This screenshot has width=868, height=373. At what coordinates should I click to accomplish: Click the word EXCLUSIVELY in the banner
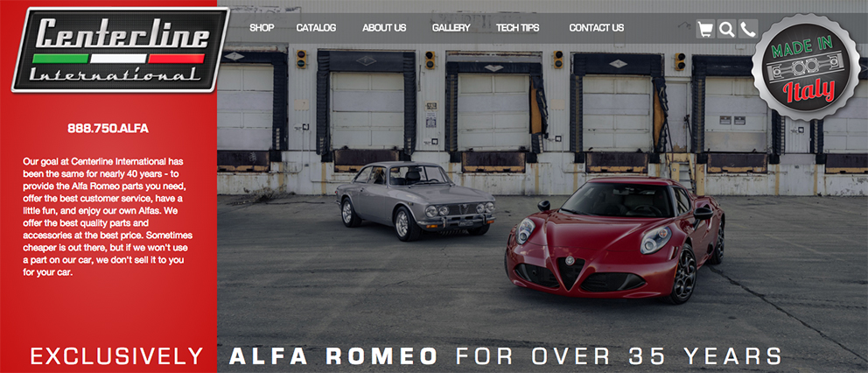[116, 356]
